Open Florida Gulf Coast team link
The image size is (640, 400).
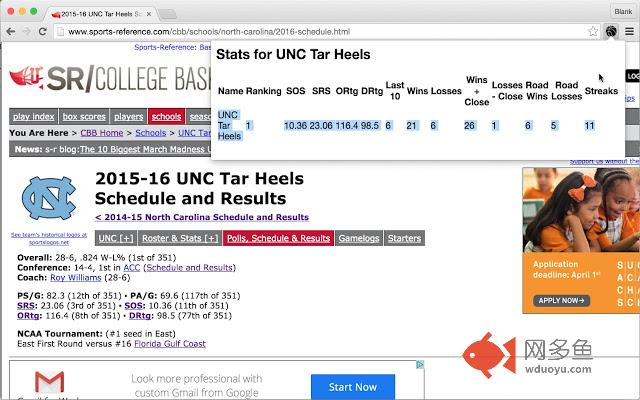pyautogui.click(x=170, y=344)
